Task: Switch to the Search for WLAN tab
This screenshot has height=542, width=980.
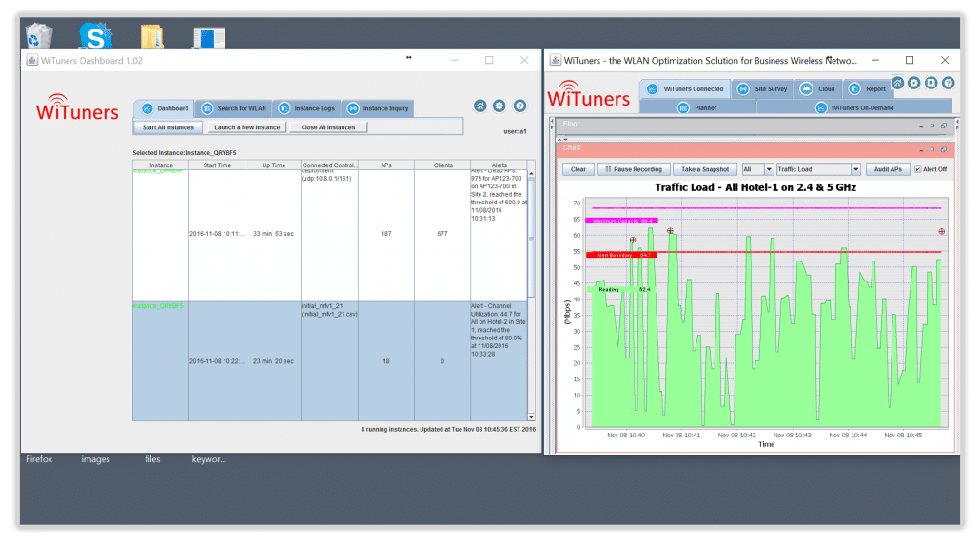Action: [234, 108]
